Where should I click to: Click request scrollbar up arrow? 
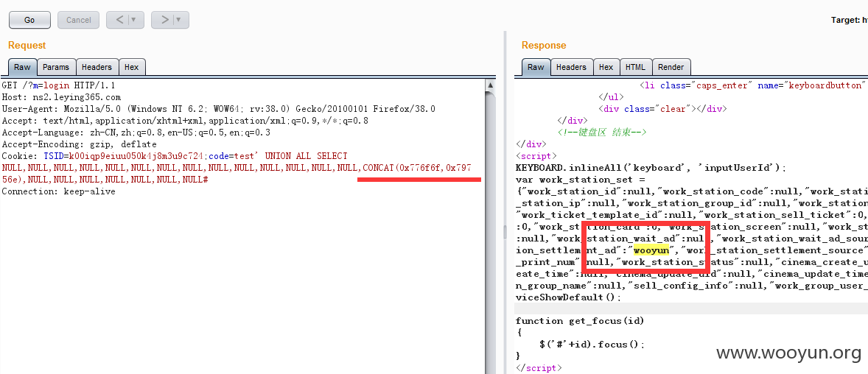click(x=491, y=85)
